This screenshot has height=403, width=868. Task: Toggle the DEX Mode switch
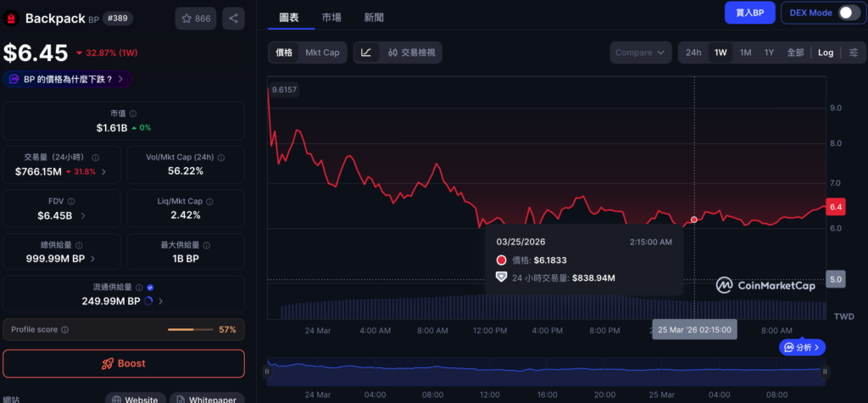849,13
